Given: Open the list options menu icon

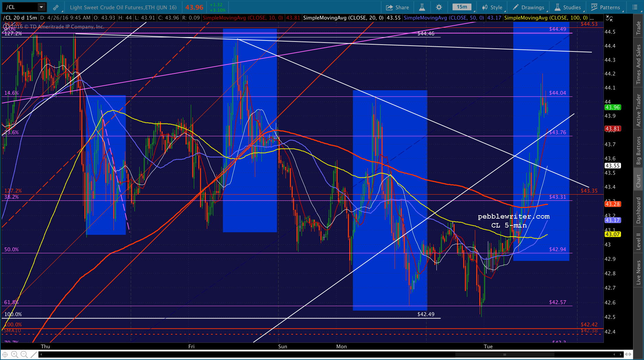Looking at the screenshot, I should tap(635, 7).
